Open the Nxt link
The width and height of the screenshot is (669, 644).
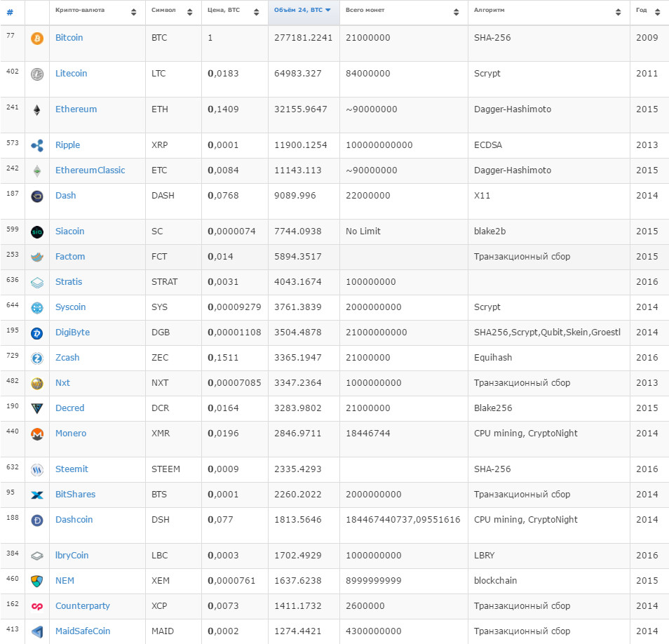62,383
